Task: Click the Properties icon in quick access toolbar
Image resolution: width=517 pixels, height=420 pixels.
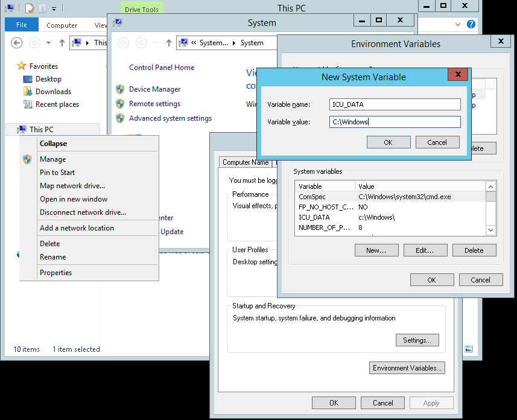Action: 29,8
